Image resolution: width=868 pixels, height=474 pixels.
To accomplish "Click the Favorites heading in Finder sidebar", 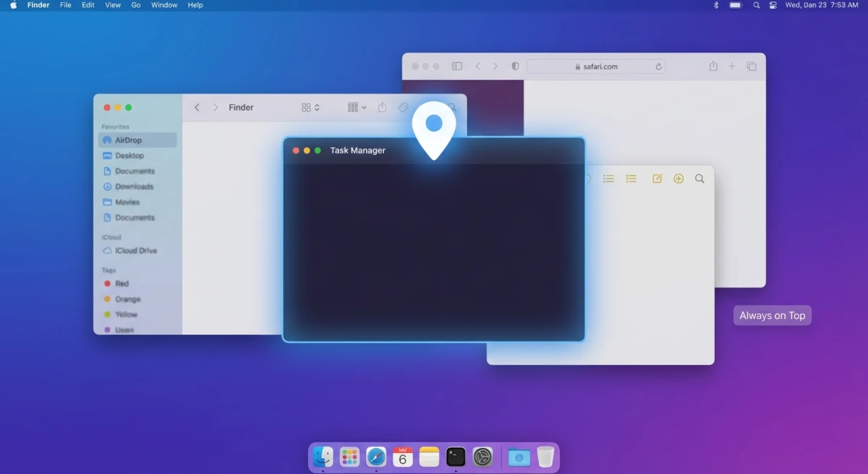I will 115,127.
